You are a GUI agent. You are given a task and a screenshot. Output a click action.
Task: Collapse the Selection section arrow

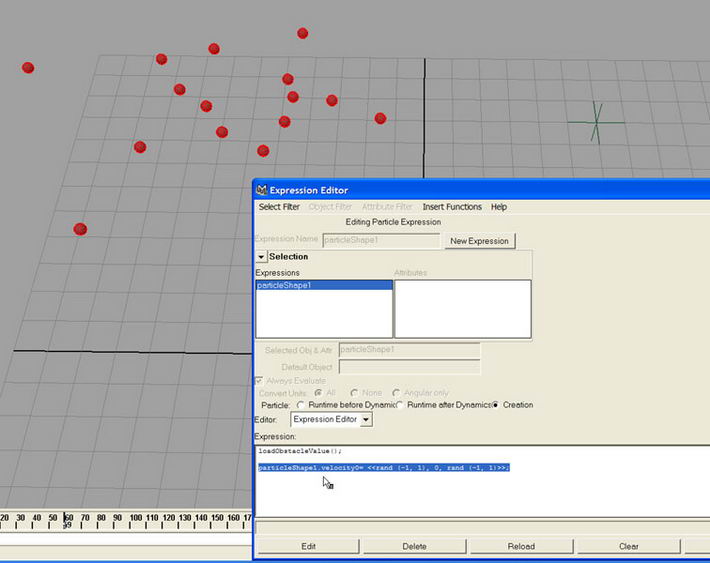(262, 257)
